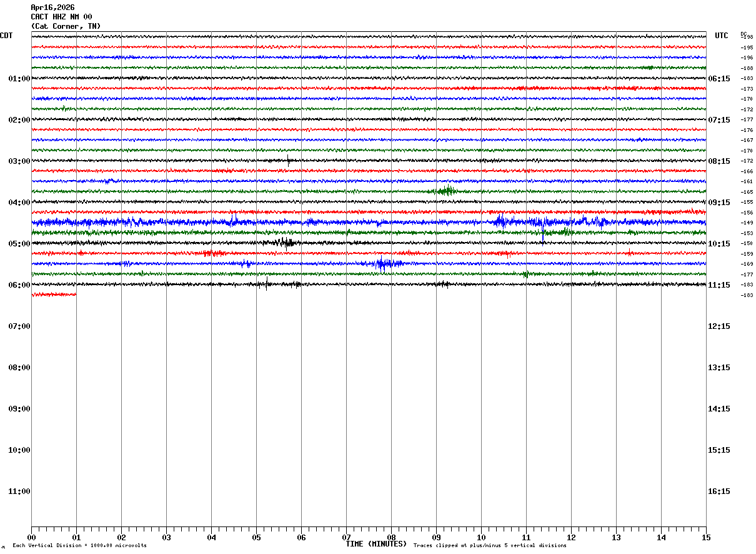Click the green signal burst near minute 09
Viewport: 756px width, 554px height.
[x=447, y=191]
